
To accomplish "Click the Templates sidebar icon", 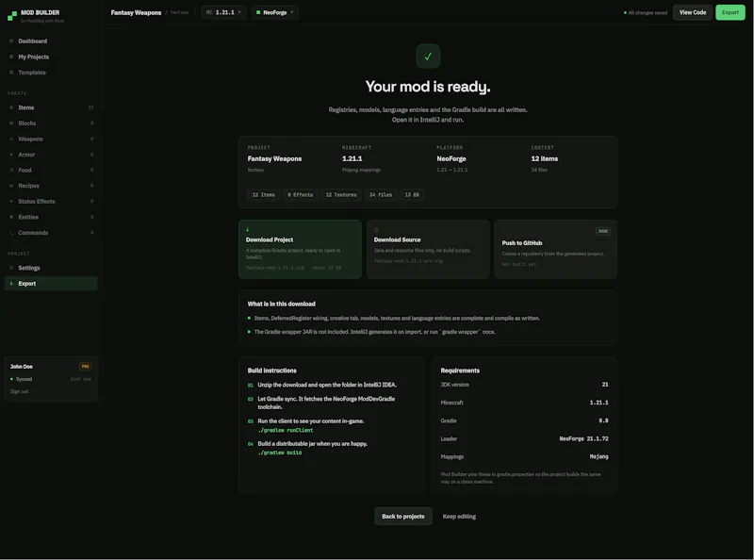I will coord(11,73).
